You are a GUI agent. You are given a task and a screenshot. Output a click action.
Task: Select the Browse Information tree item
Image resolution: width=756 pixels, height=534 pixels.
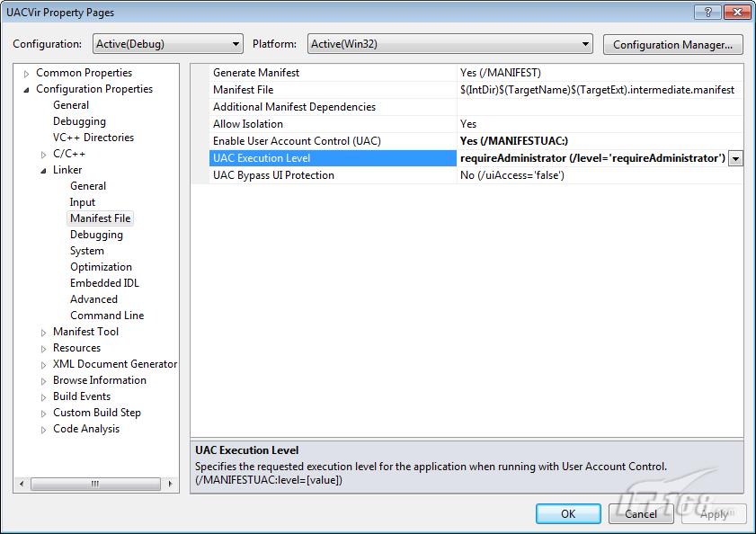tap(99, 380)
